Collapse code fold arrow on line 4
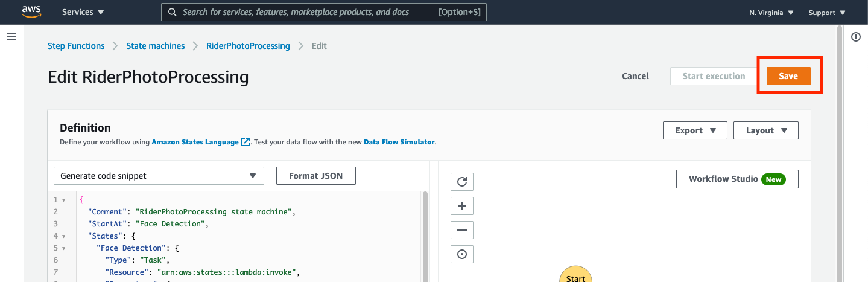Viewport: 868px width, 282px height. point(64,236)
